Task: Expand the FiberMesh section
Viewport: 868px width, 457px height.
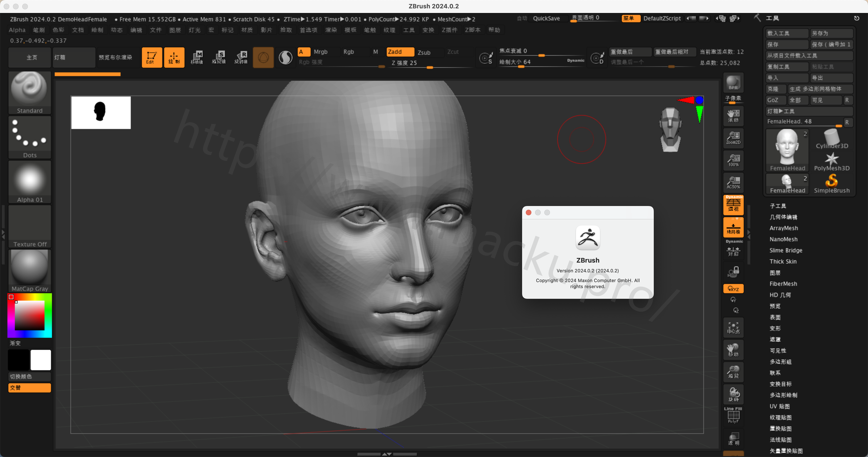Action: click(783, 284)
